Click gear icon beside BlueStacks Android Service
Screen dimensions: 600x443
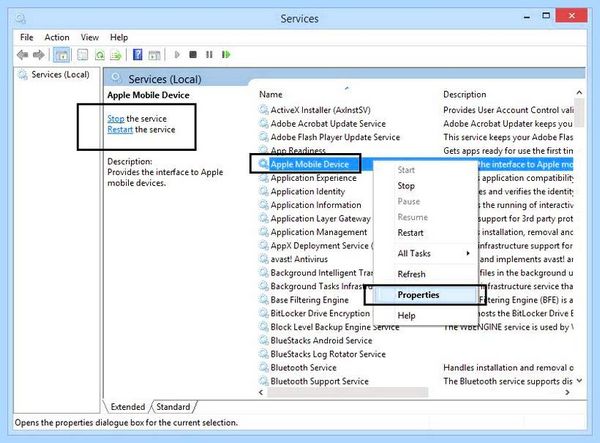264,340
